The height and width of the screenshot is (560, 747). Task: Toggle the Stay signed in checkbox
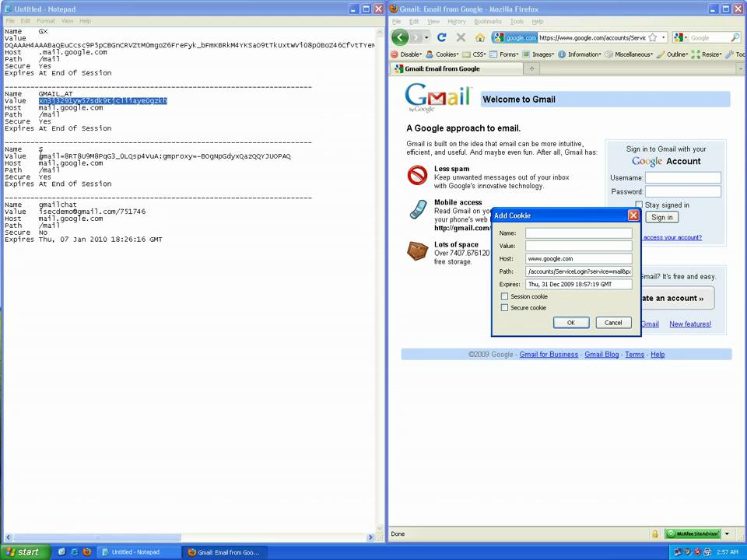[x=639, y=205]
